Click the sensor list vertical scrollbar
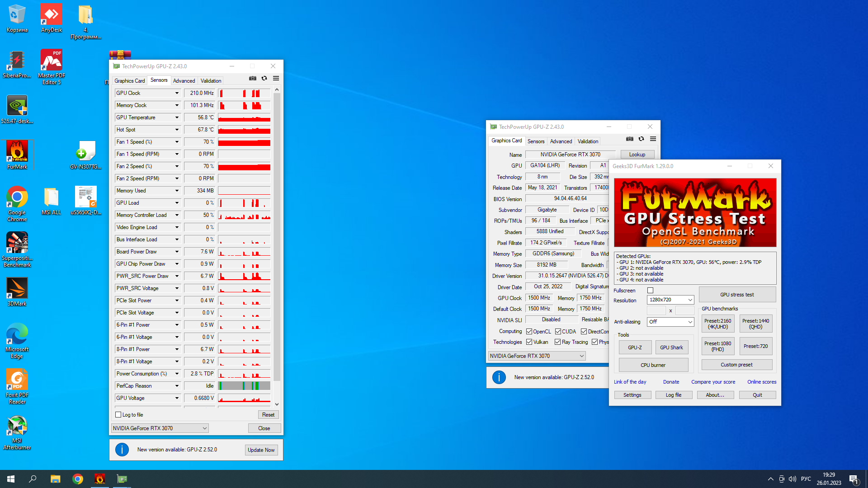The image size is (868, 488). click(x=277, y=235)
